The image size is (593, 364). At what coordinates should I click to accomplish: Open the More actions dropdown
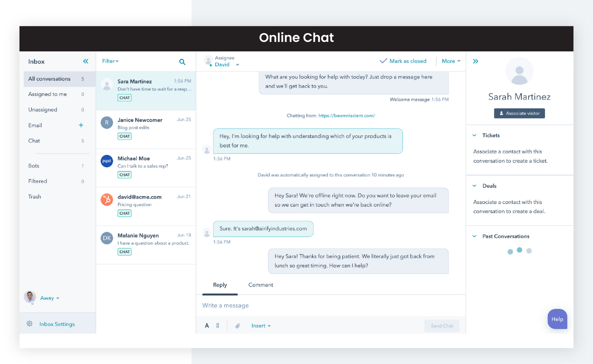450,61
